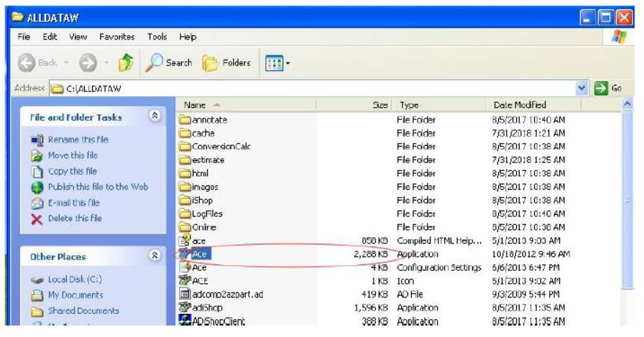This screenshot has width=644, height=337.
Task: Open the Edit menu
Action: (x=50, y=37)
